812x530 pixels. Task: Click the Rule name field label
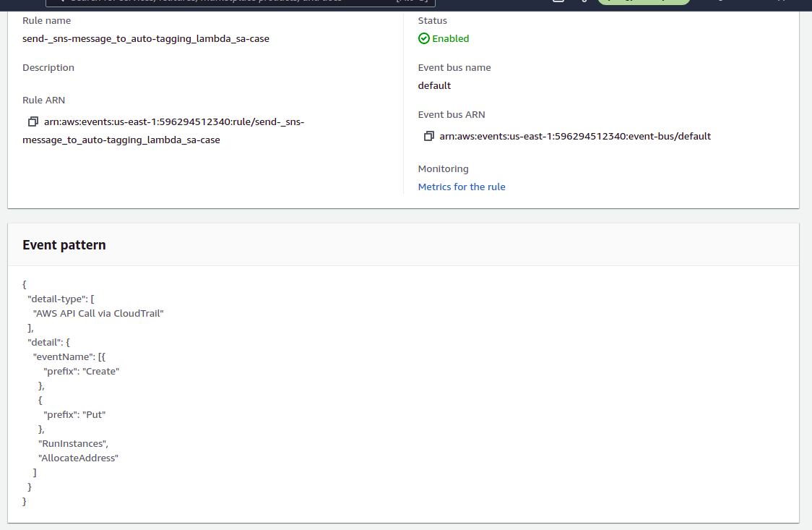(x=47, y=21)
